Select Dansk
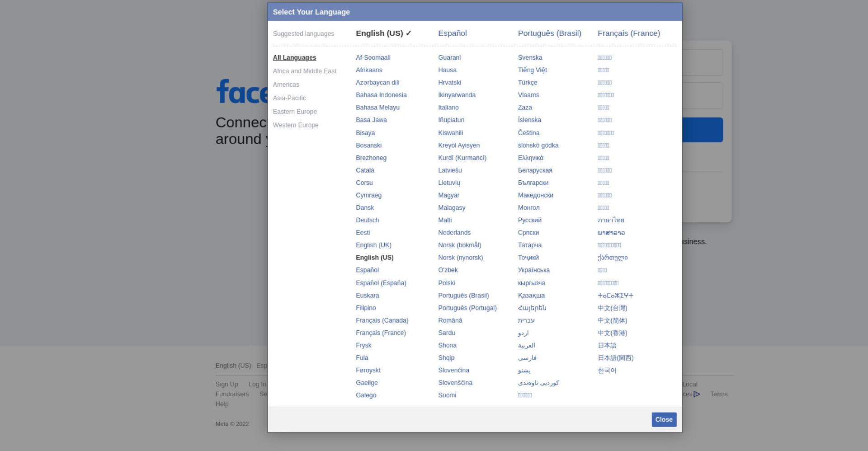868x451 pixels. click(x=365, y=207)
